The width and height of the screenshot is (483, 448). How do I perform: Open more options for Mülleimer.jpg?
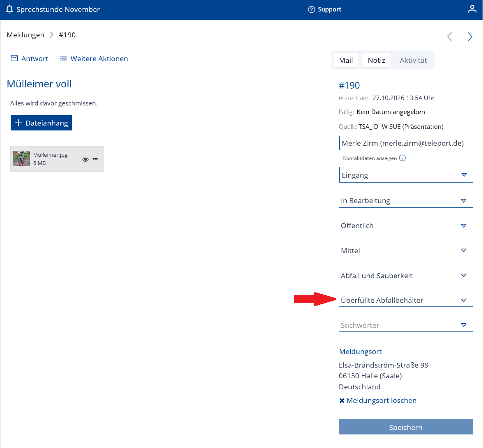95,159
